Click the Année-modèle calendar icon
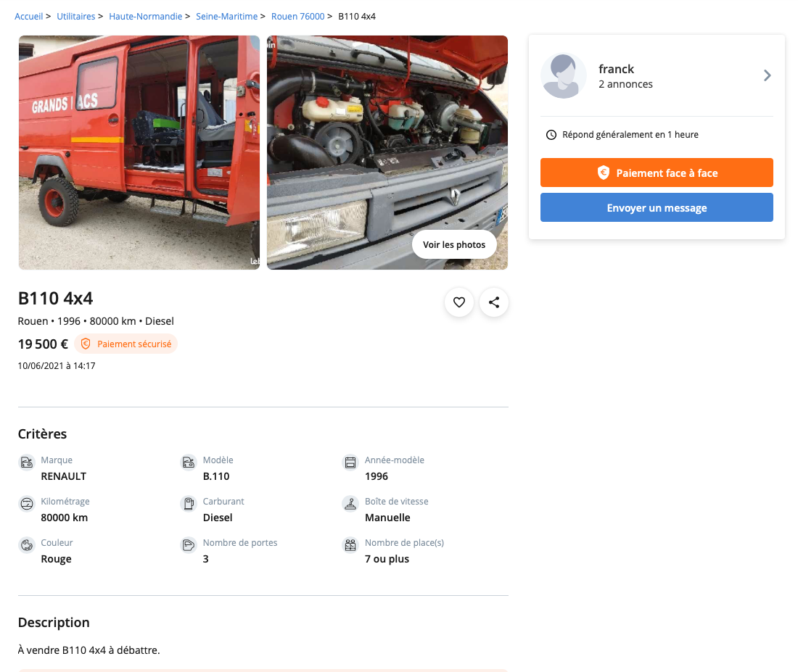 (350, 462)
